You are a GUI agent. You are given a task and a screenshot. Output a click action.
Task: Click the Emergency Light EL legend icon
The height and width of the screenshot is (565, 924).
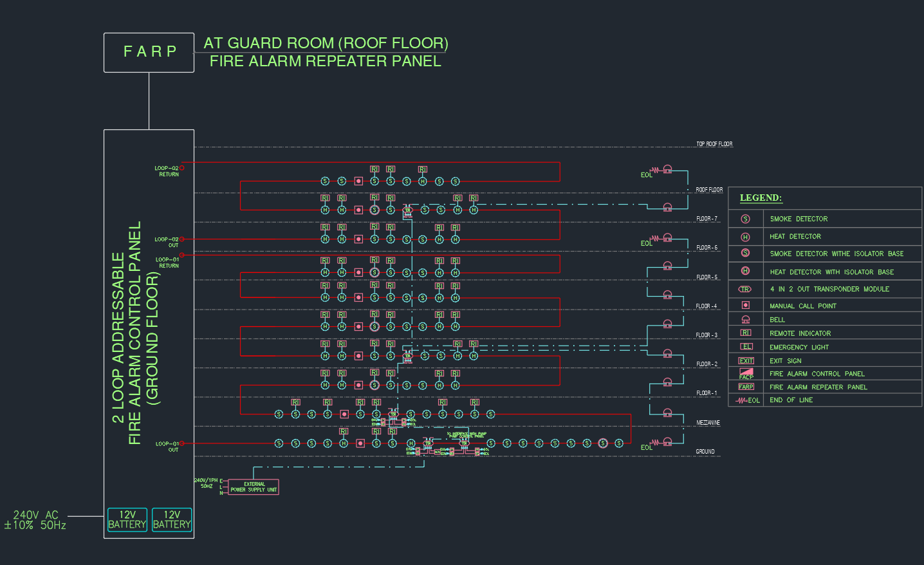pyautogui.click(x=745, y=346)
